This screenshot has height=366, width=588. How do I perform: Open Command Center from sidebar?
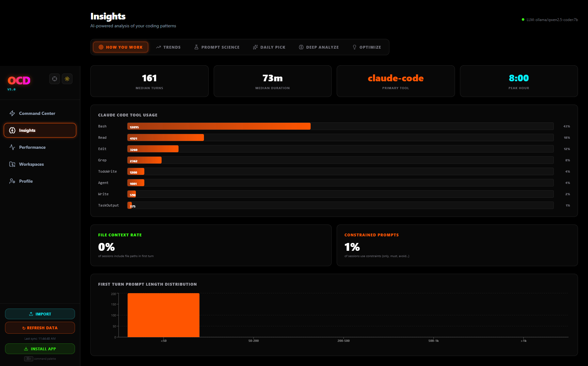(40, 113)
